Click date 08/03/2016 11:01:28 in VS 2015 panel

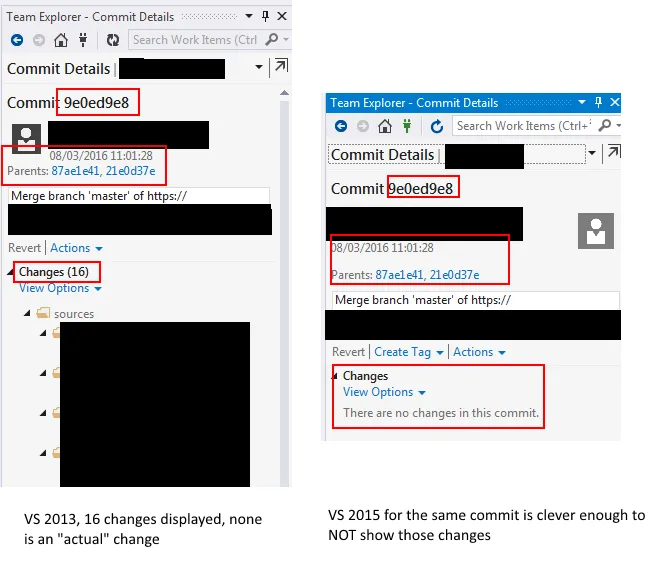coord(382,248)
